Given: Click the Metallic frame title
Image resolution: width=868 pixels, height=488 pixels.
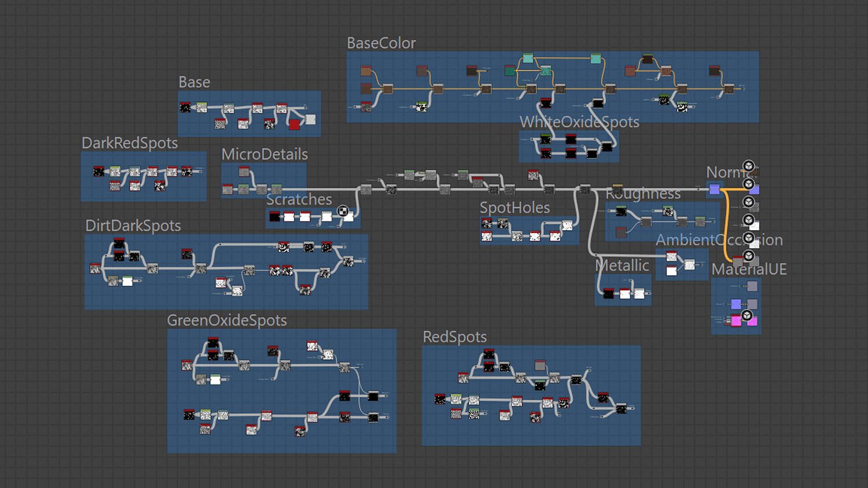Looking at the screenshot, I should 623,265.
